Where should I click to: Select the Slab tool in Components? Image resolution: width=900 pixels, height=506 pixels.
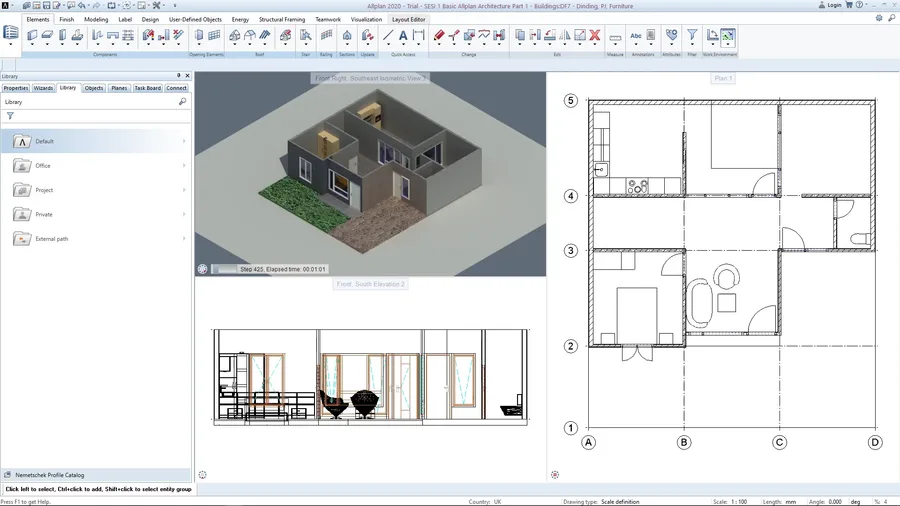point(47,36)
